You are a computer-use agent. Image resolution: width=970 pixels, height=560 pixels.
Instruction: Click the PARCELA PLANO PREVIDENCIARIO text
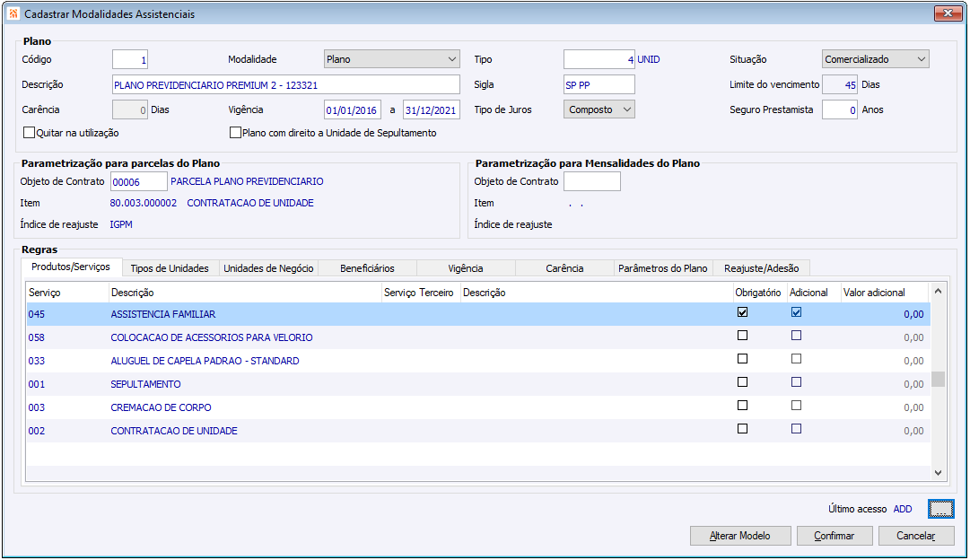pos(247,181)
